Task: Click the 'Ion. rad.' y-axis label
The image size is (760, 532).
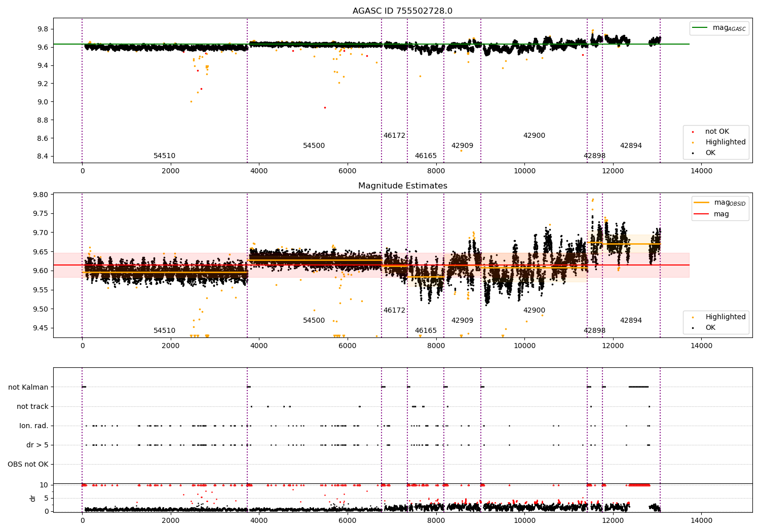Action: [x=34, y=426]
